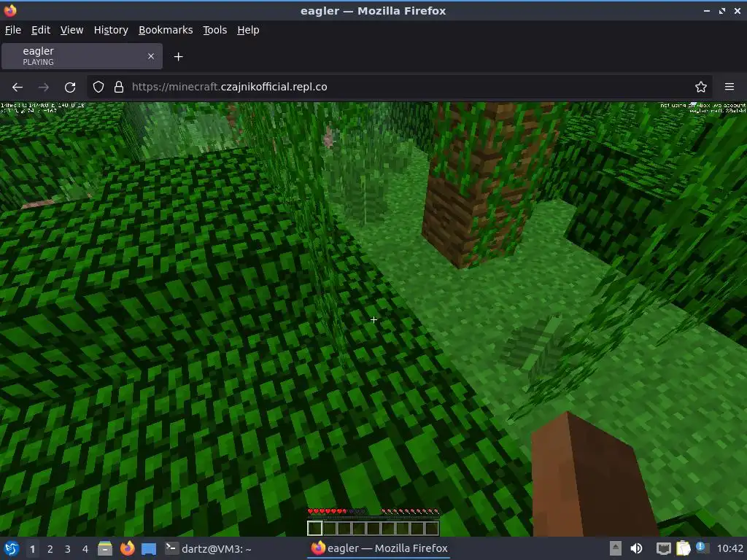Open the tracking protection shield

pyautogui.click(x=98, y=87)
